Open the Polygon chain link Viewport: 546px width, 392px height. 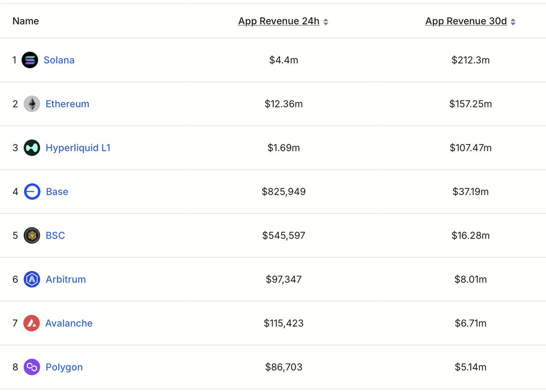[64, 367]
